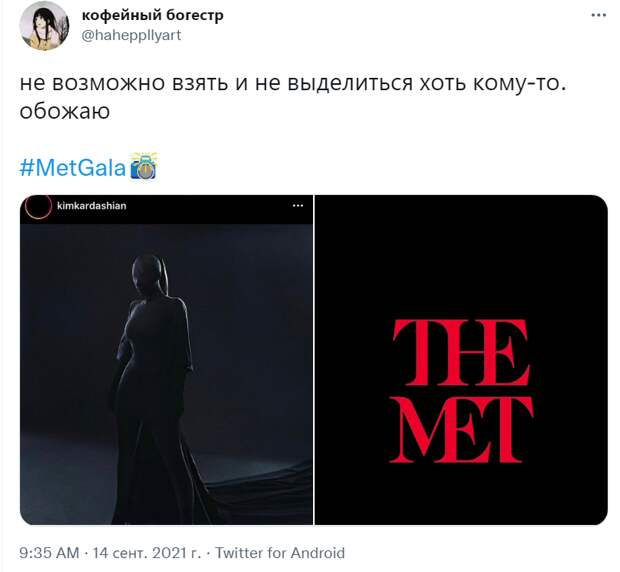Click the Instagram story ring avatar in the photo
The width and height of the screenshot is (620, 572).
[38, 206]
